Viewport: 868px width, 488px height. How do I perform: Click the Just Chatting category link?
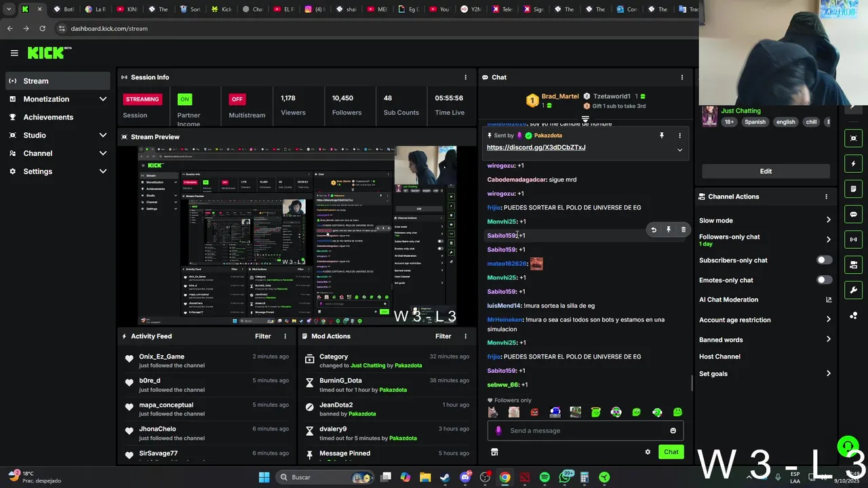[741, 110]
